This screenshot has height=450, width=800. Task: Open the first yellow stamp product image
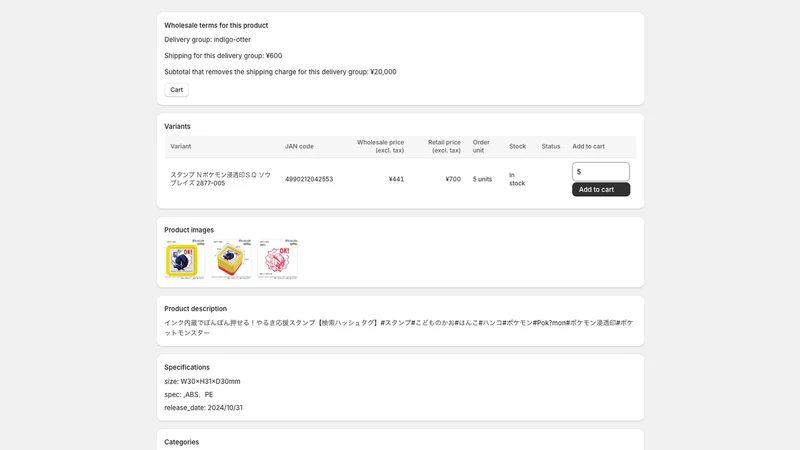pyautogui.click(x=184, y=259)
